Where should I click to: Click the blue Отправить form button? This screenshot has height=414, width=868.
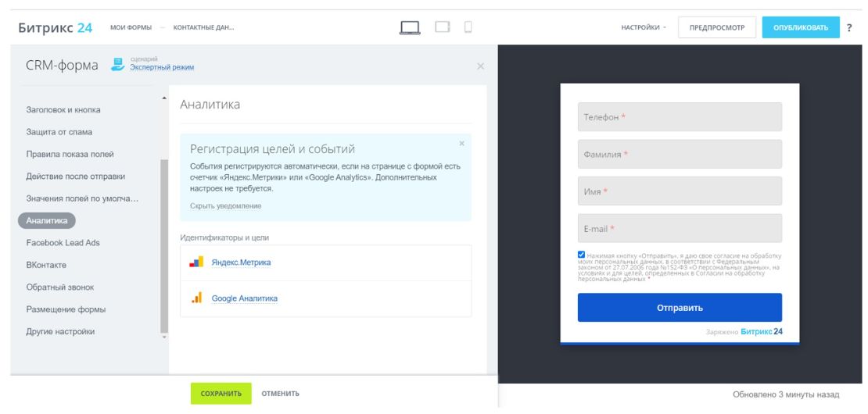[680, 307]
